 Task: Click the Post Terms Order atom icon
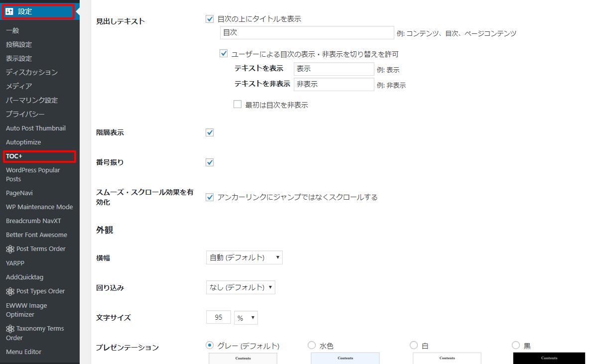click(10, 249)
